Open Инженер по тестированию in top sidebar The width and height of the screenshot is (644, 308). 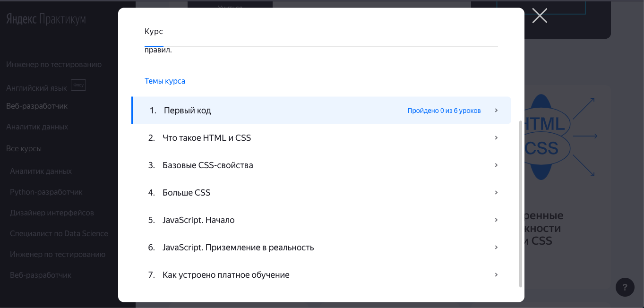[x=54, y=65]
